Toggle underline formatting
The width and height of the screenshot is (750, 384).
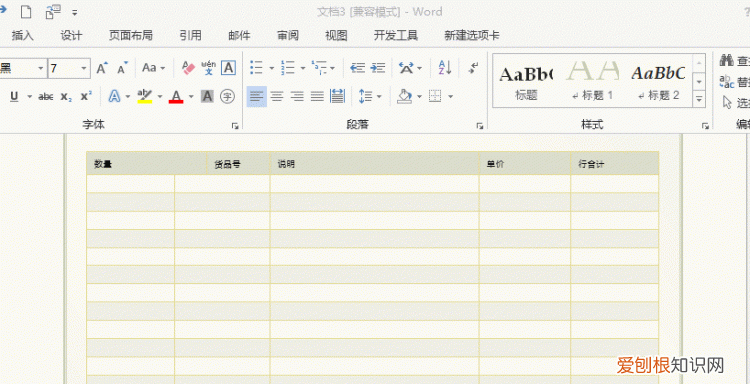click(14, 97)
